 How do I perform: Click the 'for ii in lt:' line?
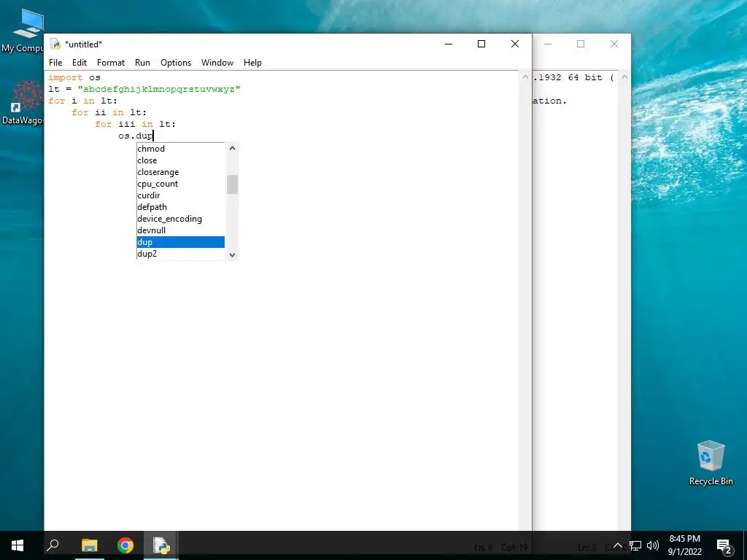click(109, 112)
